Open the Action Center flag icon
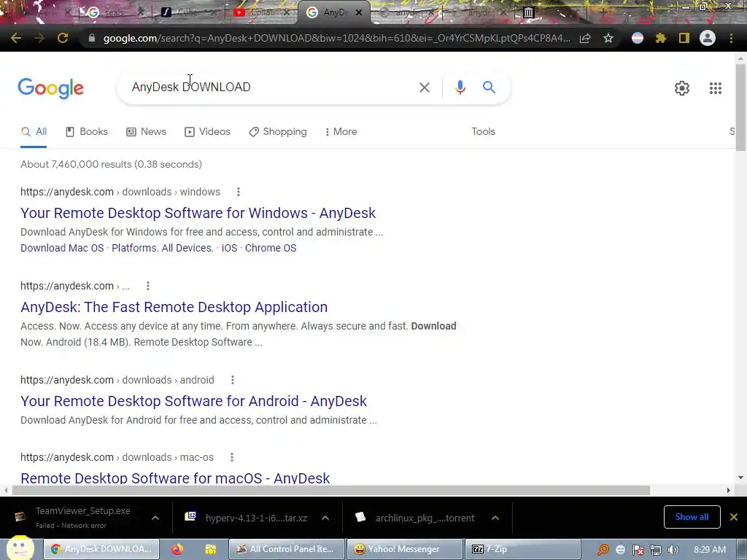The width and height of the screenshot is (747, 560). click(638, 550)
